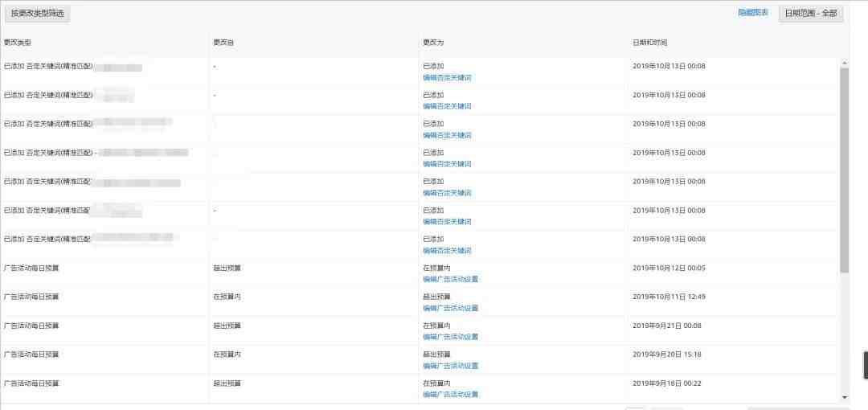Open 编辑否定关键词 link in the first row

pyautogui.click(x=447, y=78)
